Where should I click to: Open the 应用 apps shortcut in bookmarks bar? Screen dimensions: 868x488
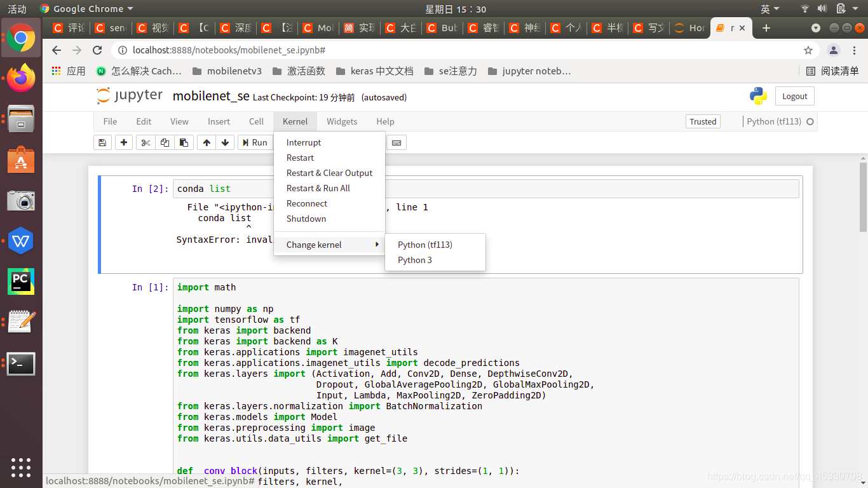(x=68, y=71)
